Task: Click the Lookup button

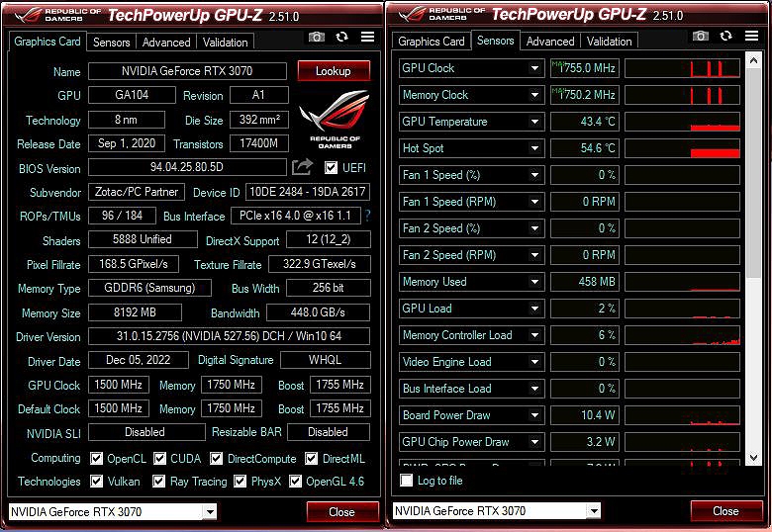Action: 334,71
